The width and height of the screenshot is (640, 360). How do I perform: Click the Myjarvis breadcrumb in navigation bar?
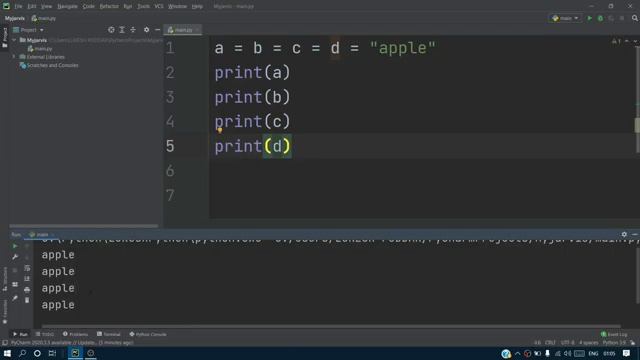coord(15,18)
